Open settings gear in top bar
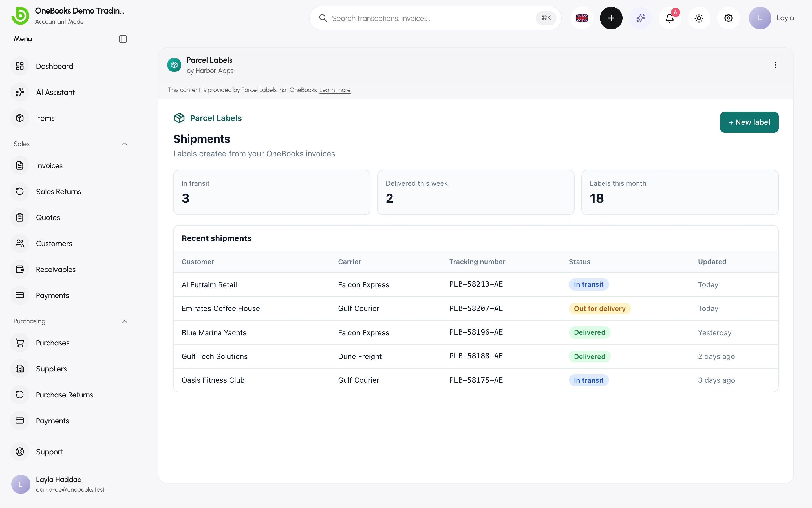 [x=729, y=18]
